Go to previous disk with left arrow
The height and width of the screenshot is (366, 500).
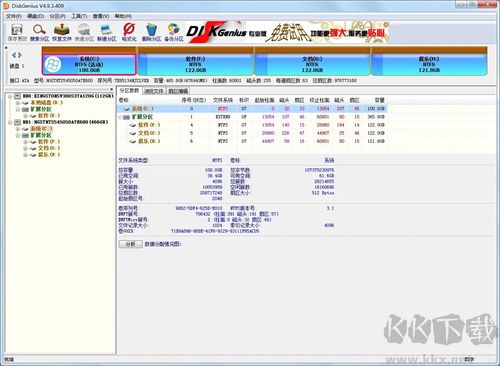14,55
